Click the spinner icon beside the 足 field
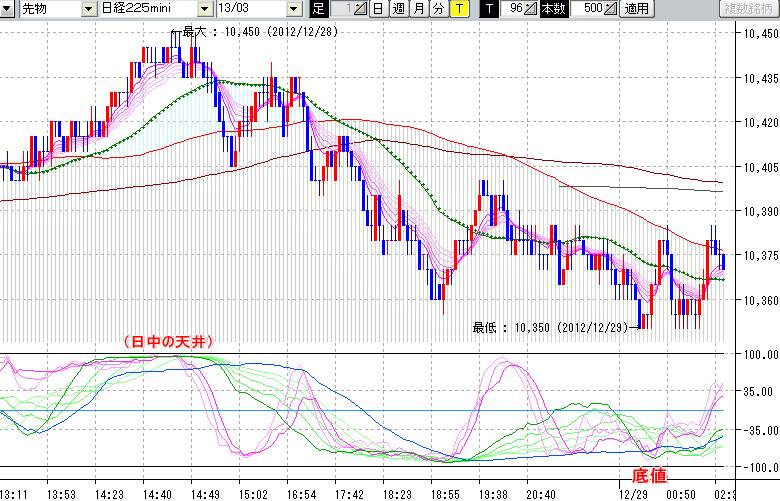780x501 pixels. (359, 9)
